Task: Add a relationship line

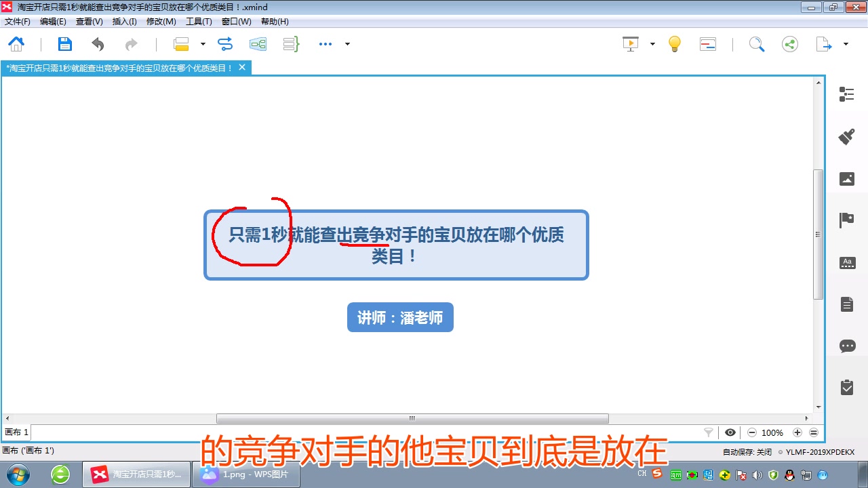Action: [225, 44]
